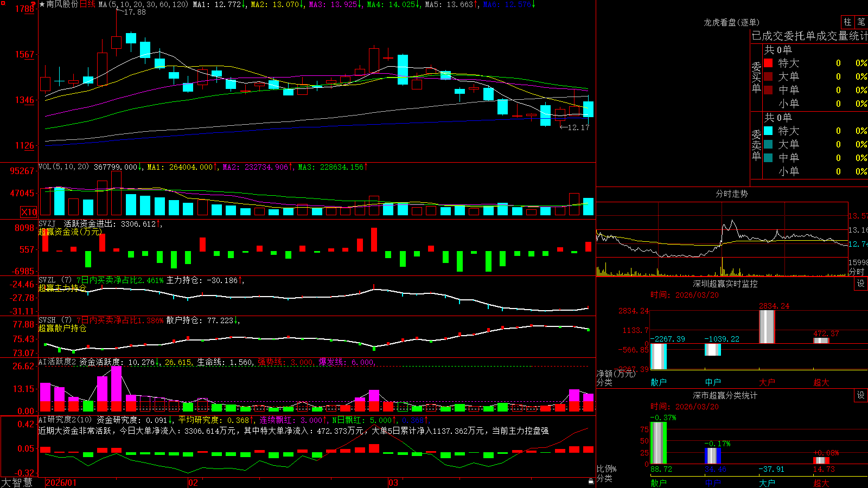
Task: Click the small red square icon at top-left corner
Action: tap(2, 2)
